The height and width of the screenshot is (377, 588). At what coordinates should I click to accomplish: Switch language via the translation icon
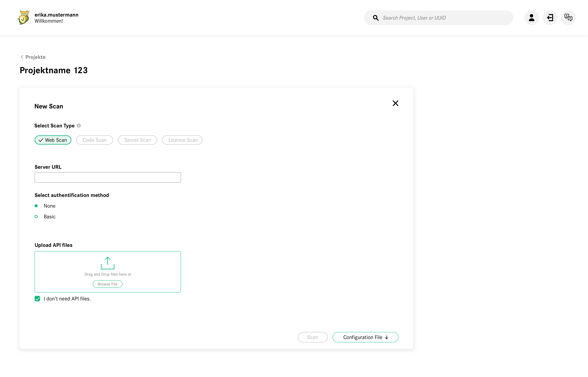(568, 18)
